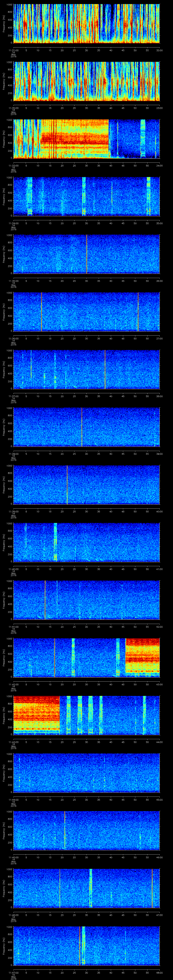173x980 pixels.
Task: Click the red line near 57 s in the 11:46 panel
Action: [x=152, y=888]
